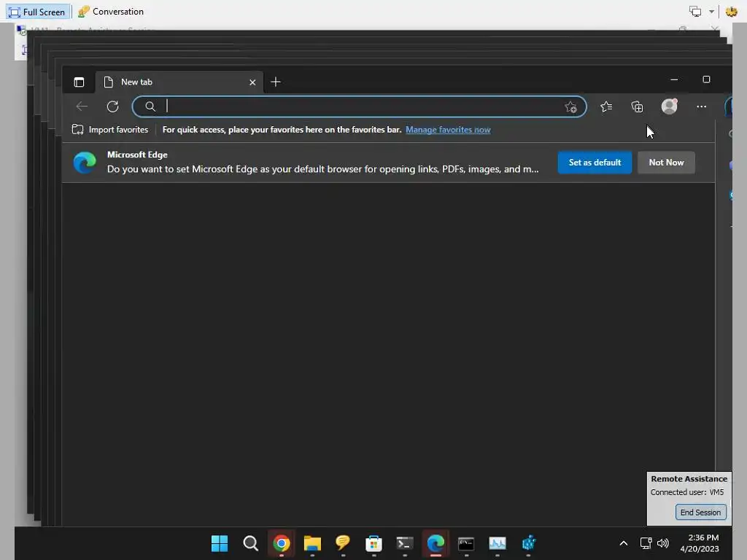Click End Session in Remote Assistance

coord(700,513)
